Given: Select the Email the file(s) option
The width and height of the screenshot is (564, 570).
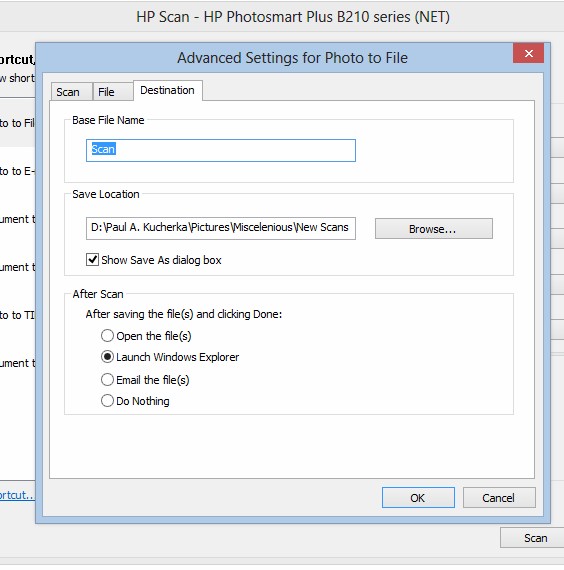Looking at the screenshot, I should pos(107,380).
